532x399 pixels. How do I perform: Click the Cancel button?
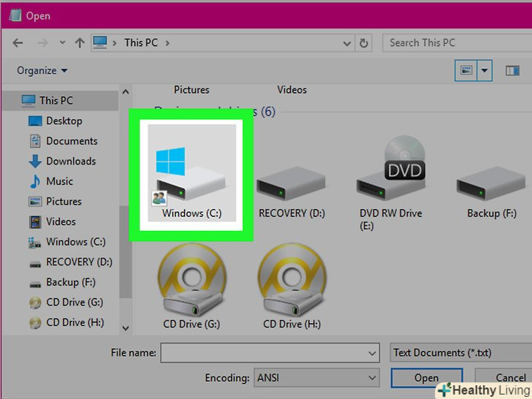point(503,378)
